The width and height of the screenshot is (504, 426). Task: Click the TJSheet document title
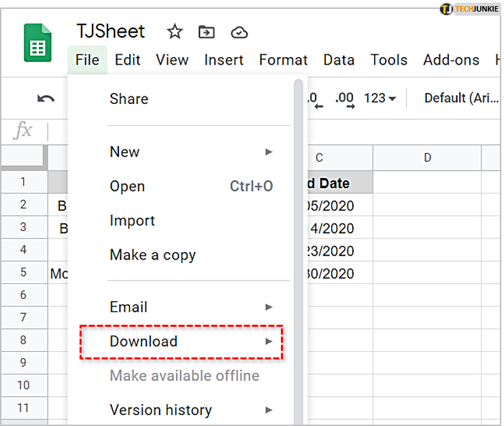tap(111, 31)
